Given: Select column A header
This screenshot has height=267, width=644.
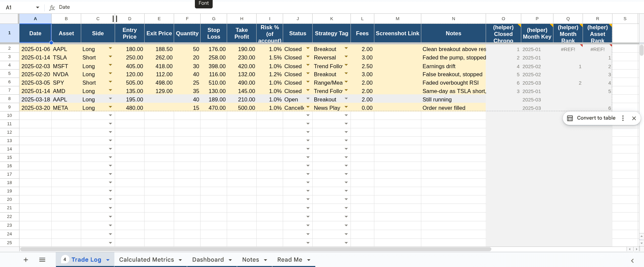Looking at the screenshot, I should 35,19.
